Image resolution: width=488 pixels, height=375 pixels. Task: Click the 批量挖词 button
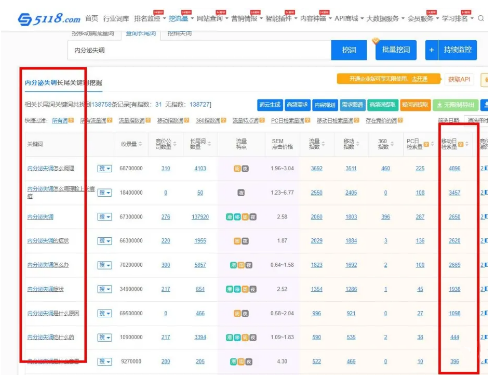pyautogui.click(x=396, y=50)
